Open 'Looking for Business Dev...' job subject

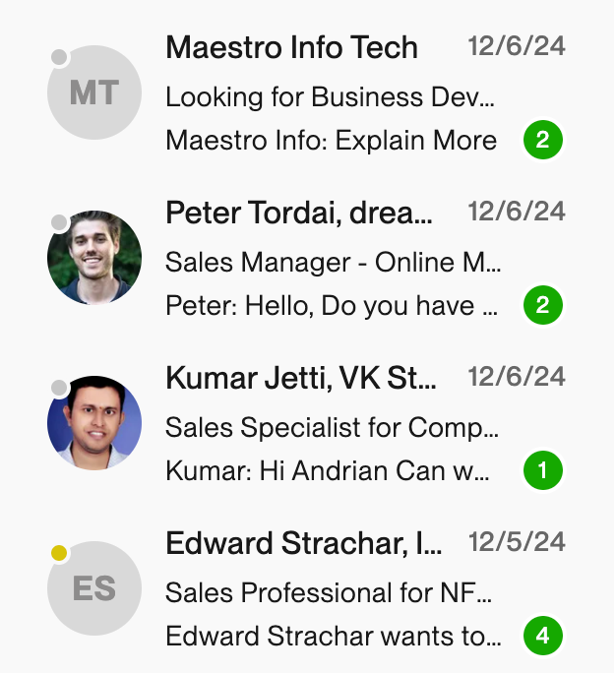tap(330, 97)
